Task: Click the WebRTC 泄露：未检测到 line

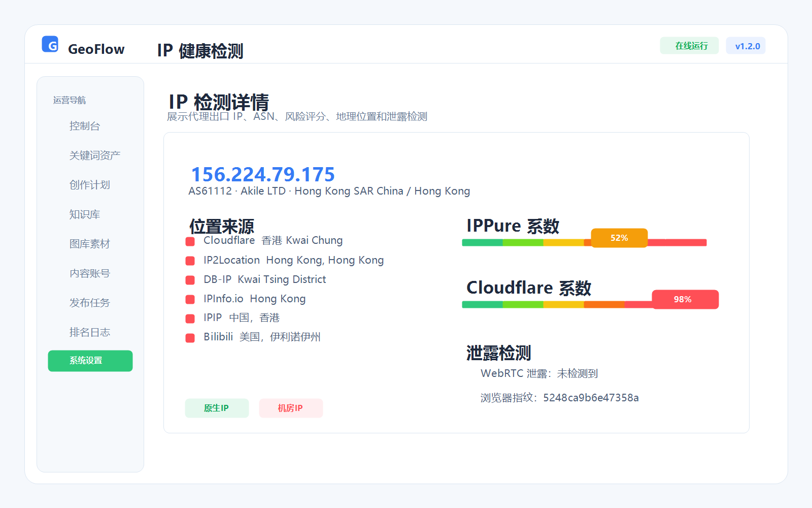Action: pos(539,373)
